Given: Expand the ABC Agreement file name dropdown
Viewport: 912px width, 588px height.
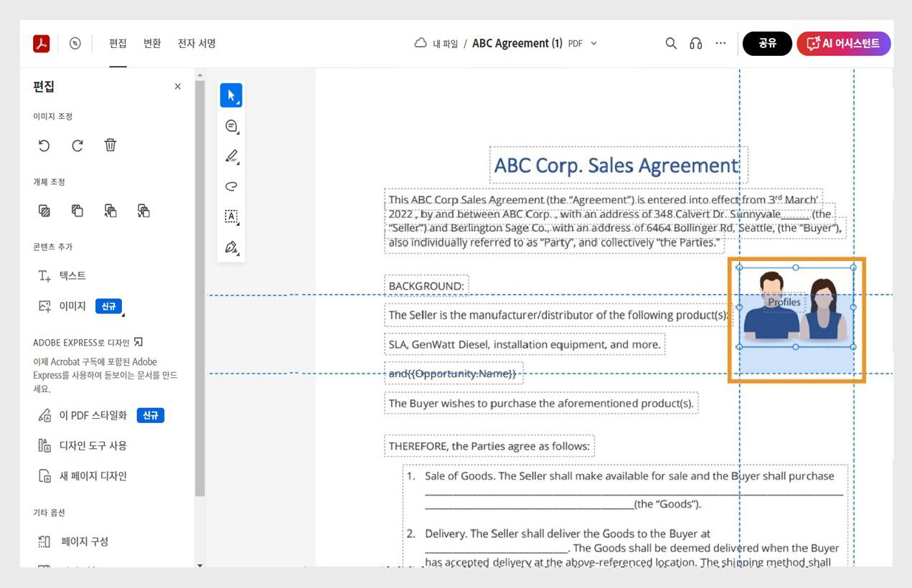Looking at the screenshot, I should [593, 44].
